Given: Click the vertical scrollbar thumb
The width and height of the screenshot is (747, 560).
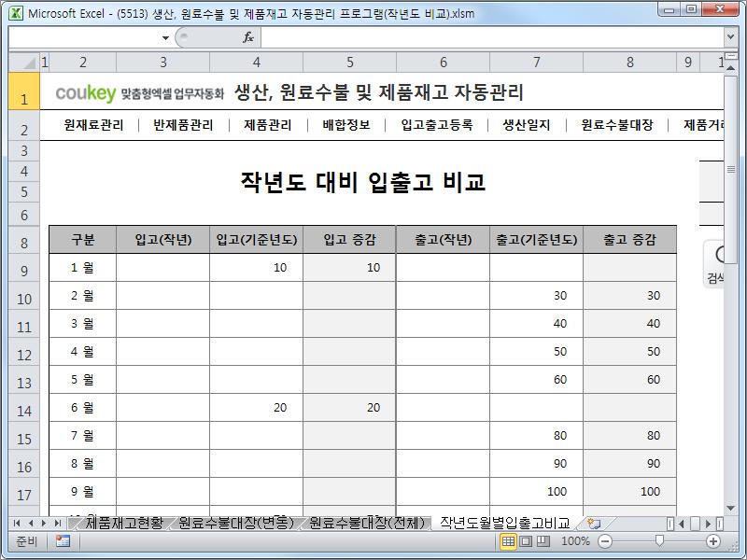Looking at the screenshot, I should tap(731, 169).
